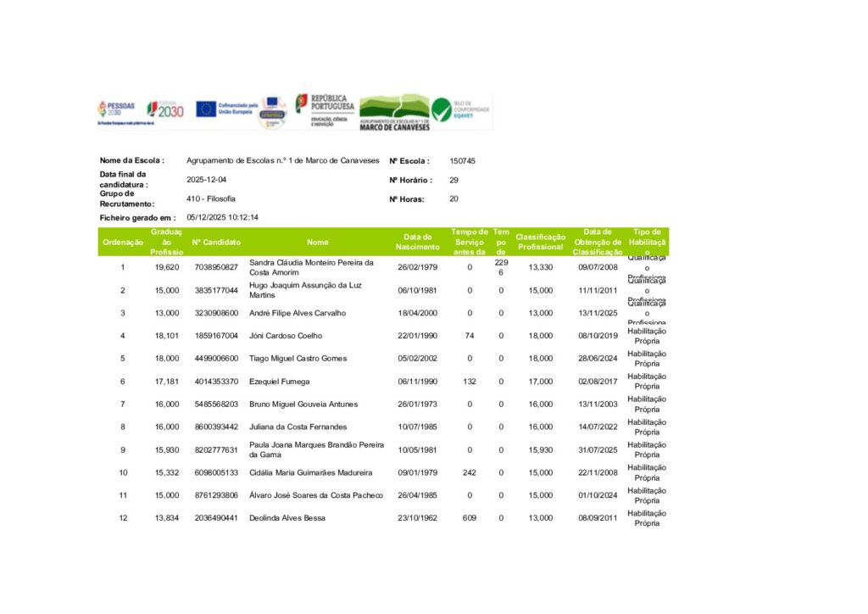Click the file generated timestamp 05/12/2025 10:12:14
This screenshot has height=614, width=868.
[222, 218]
